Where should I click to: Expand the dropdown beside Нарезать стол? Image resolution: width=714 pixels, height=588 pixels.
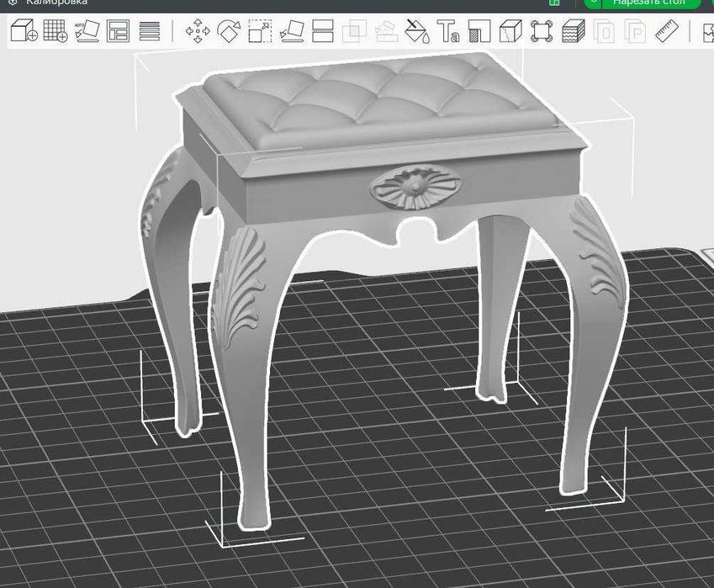pos(593,3)
